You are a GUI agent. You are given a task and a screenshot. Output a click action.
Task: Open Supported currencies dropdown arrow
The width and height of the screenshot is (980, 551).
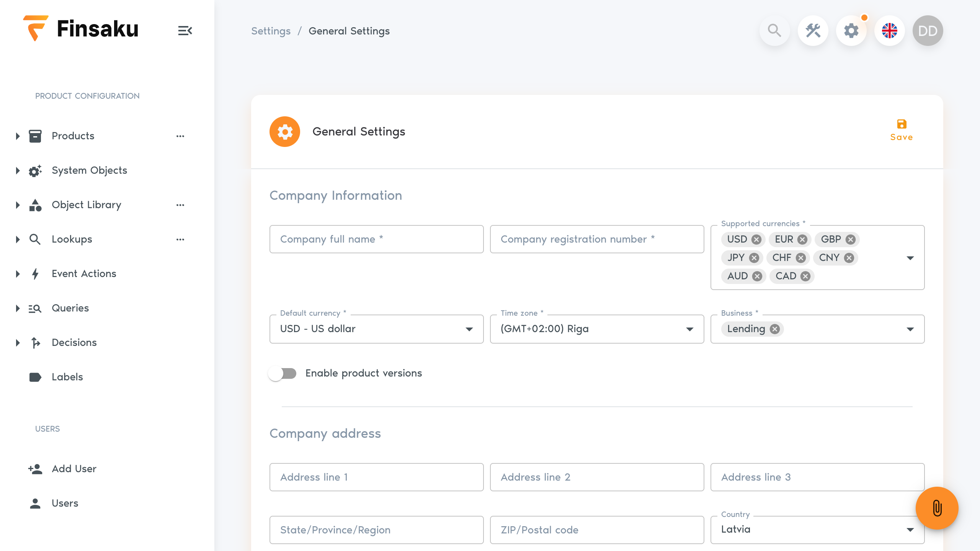tap(910, 258)
